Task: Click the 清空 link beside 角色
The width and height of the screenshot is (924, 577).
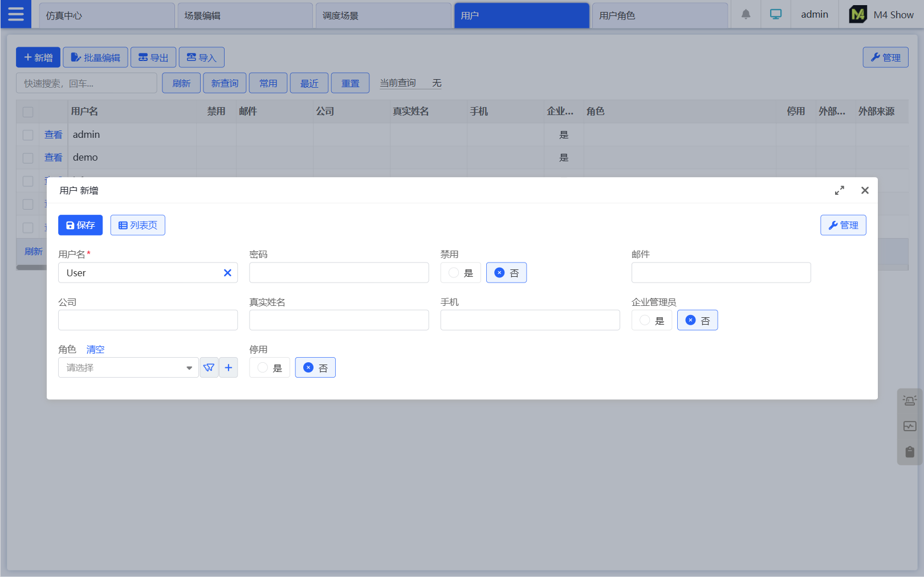Action: (x=95, y=349)
